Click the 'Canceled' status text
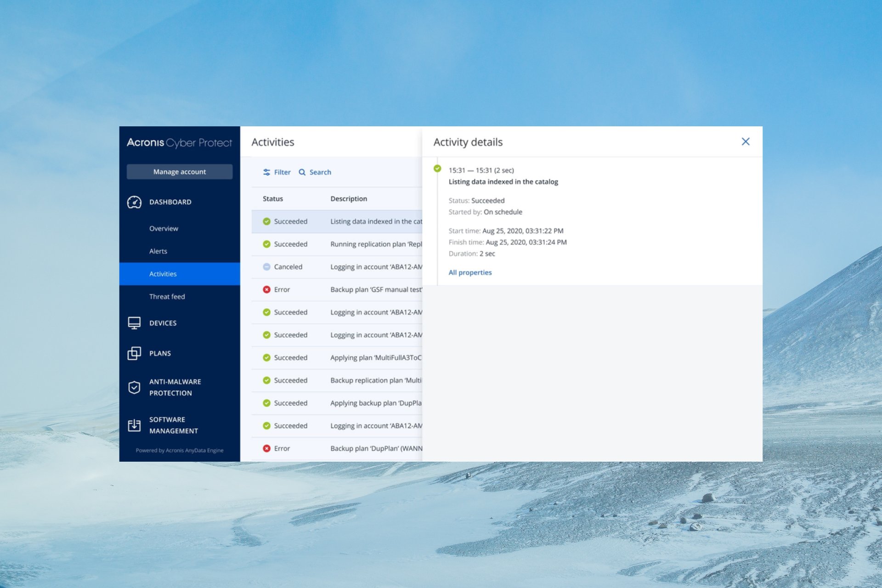Viewport: 882px width, 588px height. pyautogui.click(x=288, y=267)
